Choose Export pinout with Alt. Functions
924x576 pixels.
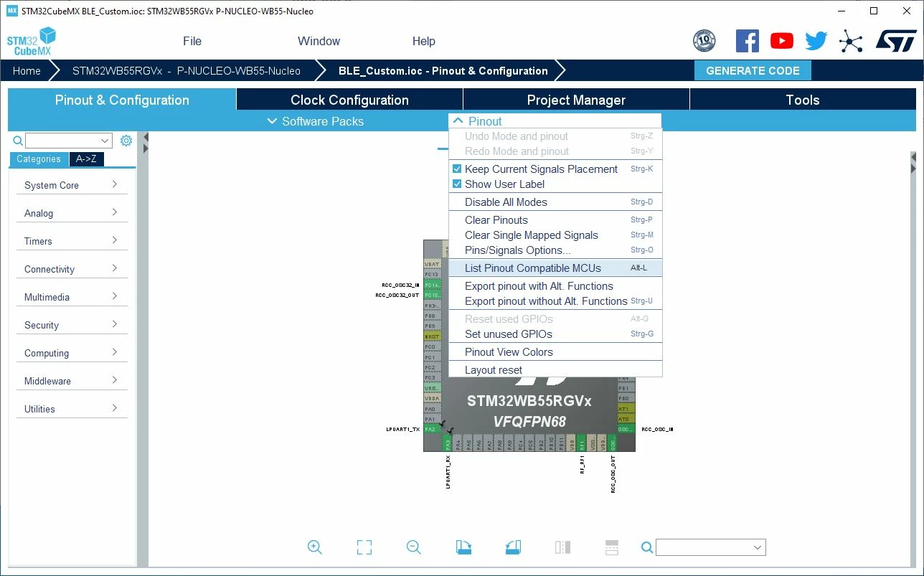(x=555, y=286)
